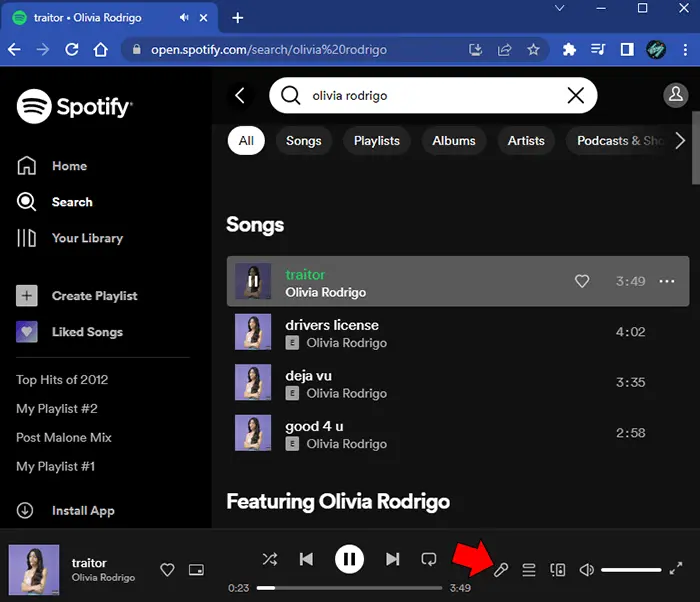Open more options for traitor row
The width and height of the screenshot is (700, 602).
point(667,281)
